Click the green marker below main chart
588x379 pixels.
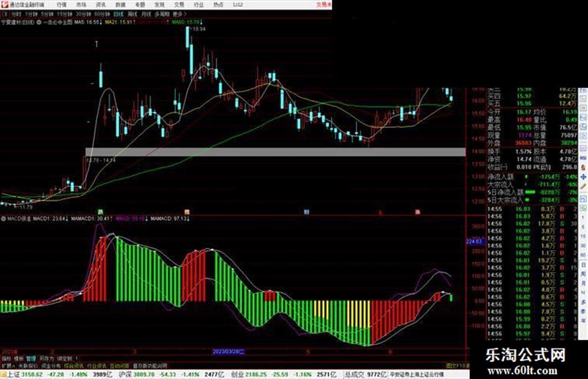[100, 212]
